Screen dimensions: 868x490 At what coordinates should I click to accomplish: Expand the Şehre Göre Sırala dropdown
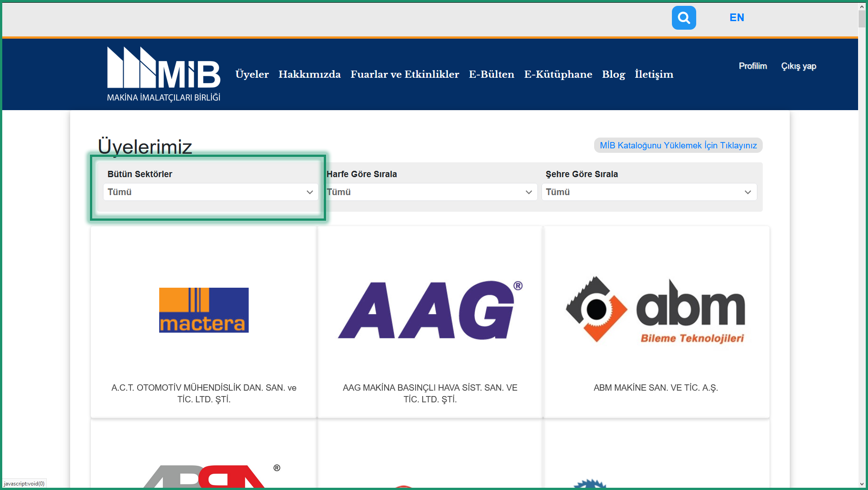coord(649,192)
